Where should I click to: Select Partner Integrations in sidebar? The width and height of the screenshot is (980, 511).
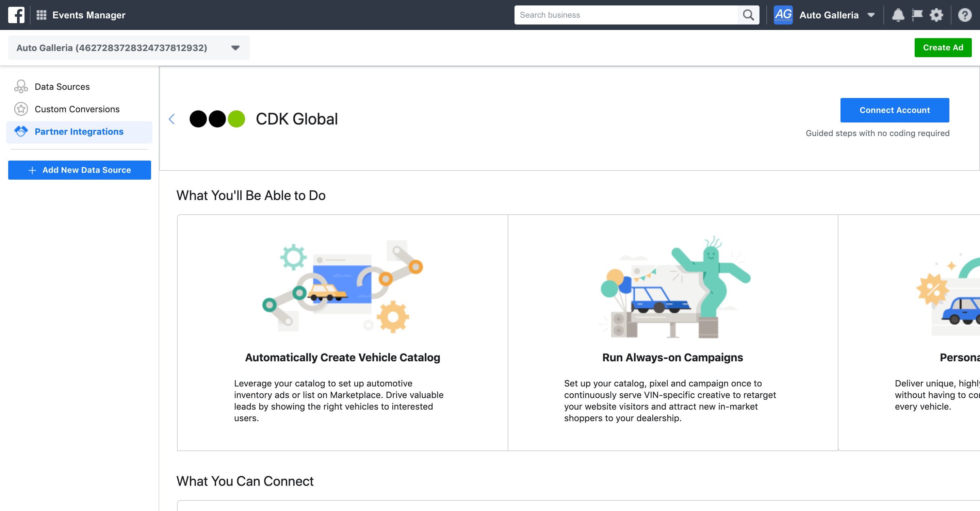[79, 132]
